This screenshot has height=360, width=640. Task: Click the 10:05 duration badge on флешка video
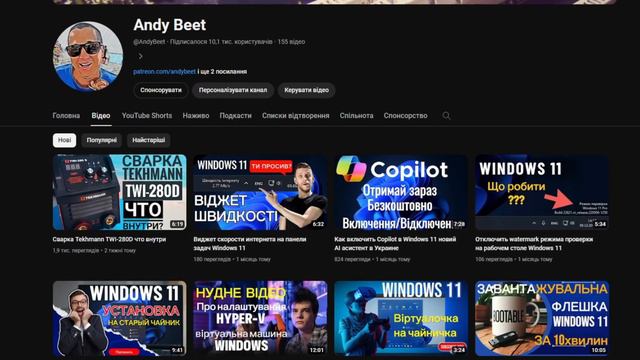(598, 350)
